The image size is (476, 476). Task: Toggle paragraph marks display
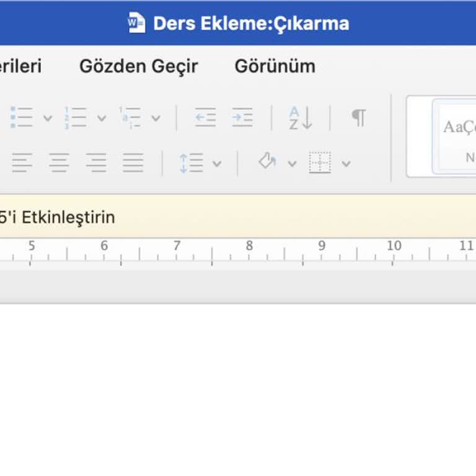click(359, 118)
